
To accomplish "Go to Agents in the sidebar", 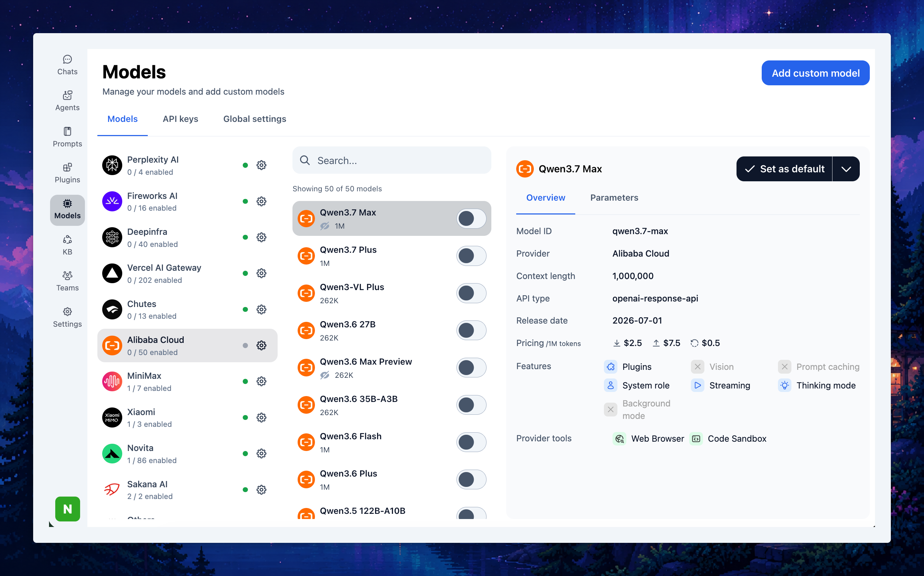I will pos(67,101).
